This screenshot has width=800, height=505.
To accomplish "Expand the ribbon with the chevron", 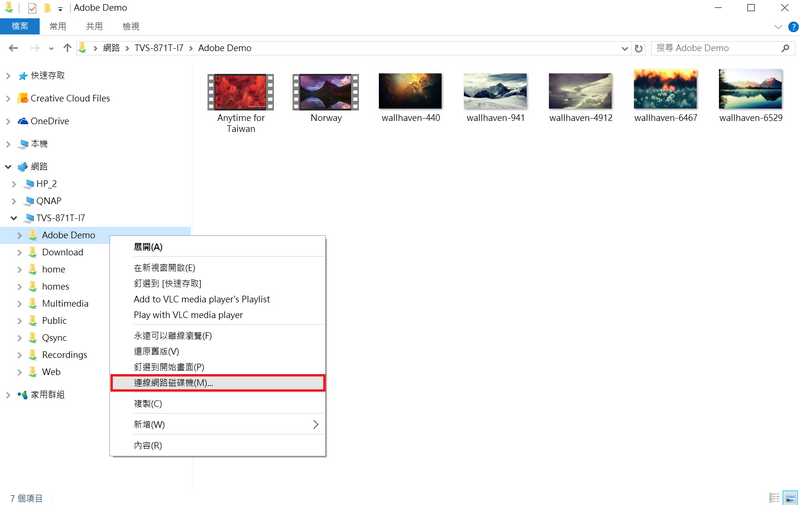I will 778,27.
